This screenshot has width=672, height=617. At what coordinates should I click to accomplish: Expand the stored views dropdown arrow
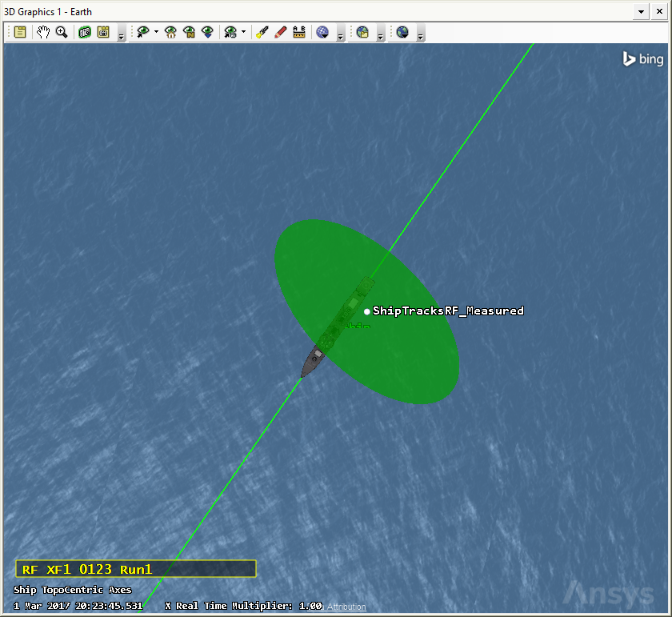(243, 32)
